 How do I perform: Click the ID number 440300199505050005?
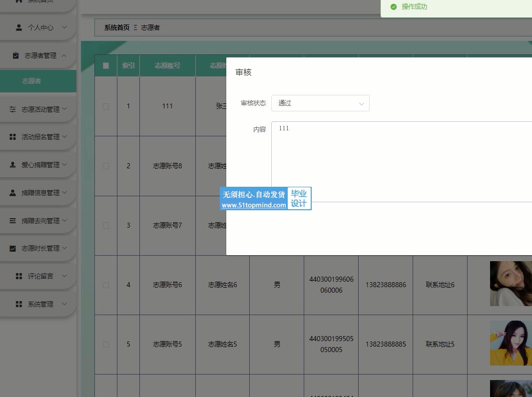coord(331,345)
